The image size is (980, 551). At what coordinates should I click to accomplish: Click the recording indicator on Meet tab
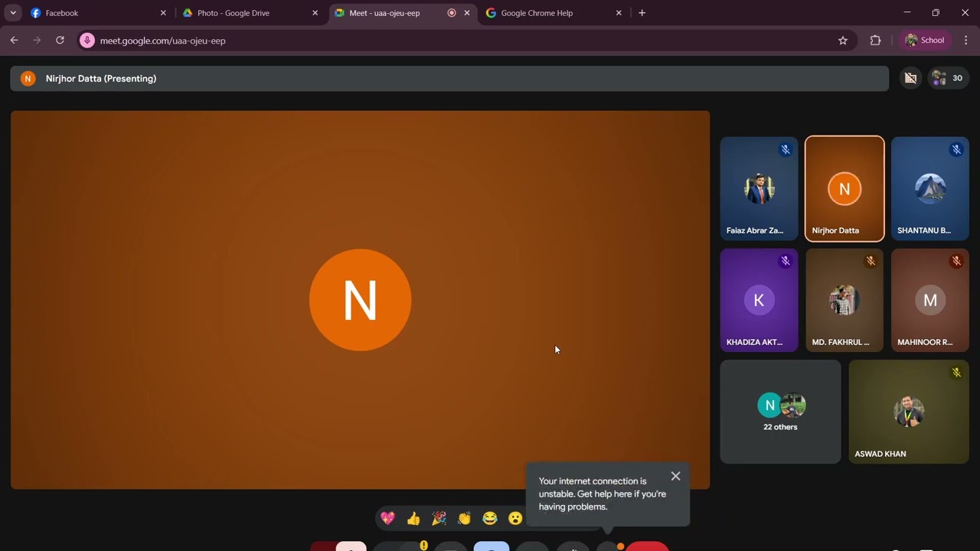(452, 13)
